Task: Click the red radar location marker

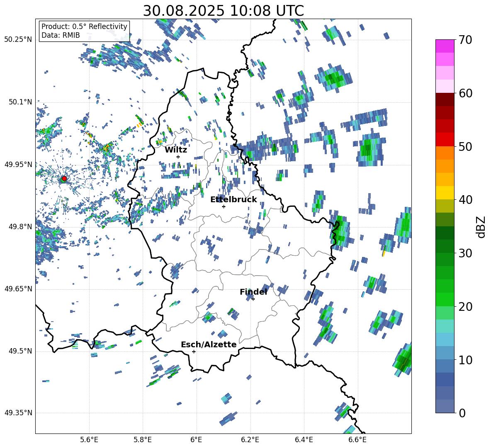Action: [64, 179]
